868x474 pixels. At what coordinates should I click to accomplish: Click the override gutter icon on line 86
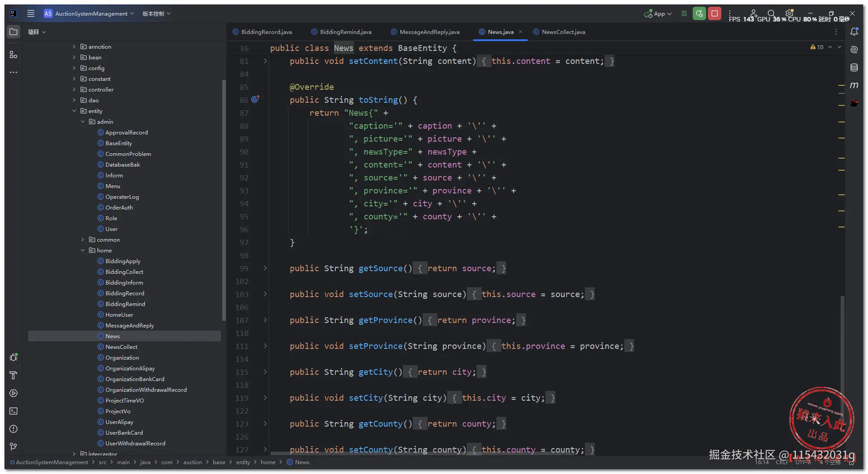pos(255,99)
